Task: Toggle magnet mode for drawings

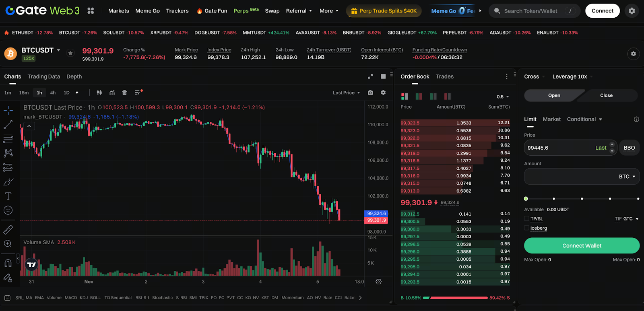Action: coord(8,263)
